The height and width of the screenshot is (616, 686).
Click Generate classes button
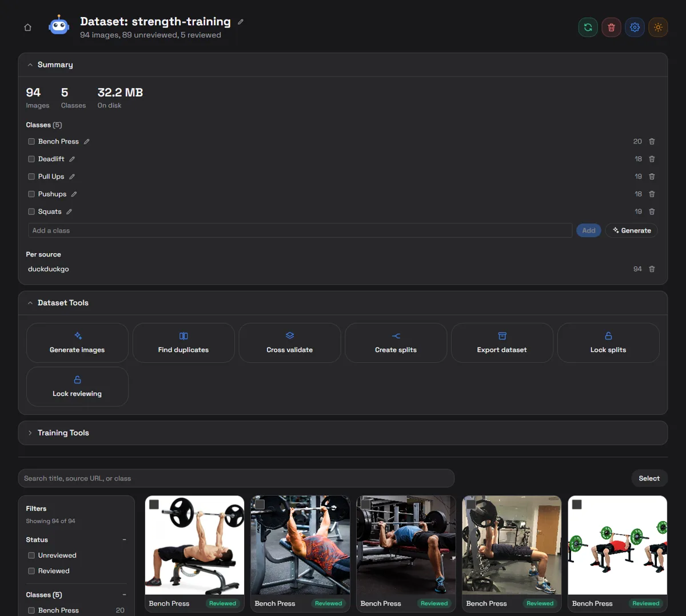[x=632, y=230]
